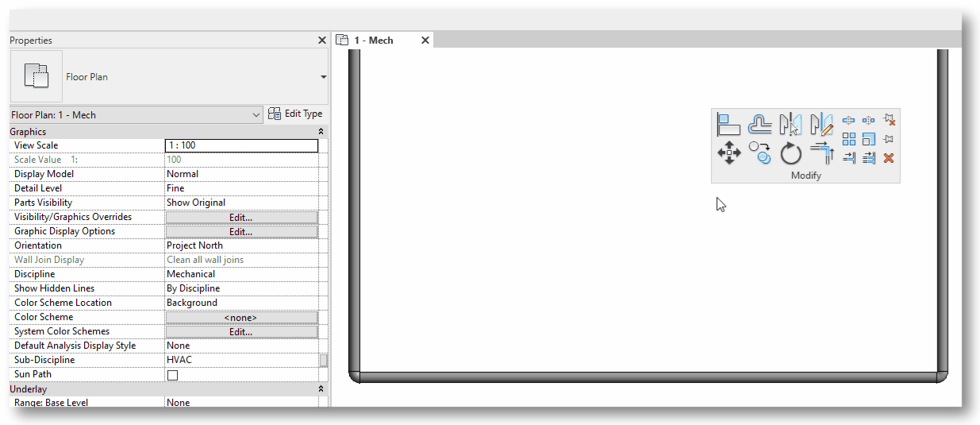This screenshot has height=425, width=980.
Task: Click the View Scale 1 : 100 field
Action: tap(241, 145)
